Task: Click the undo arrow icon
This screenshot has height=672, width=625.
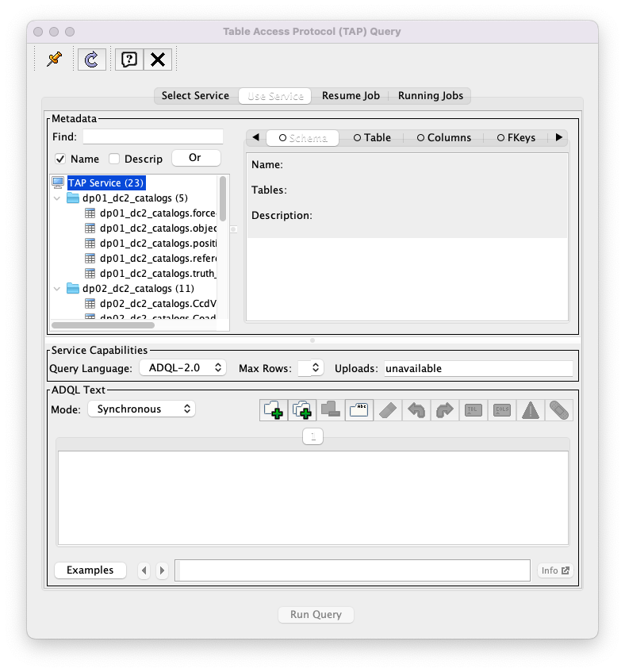Action: pyautogui.click(x=416, y=410)
